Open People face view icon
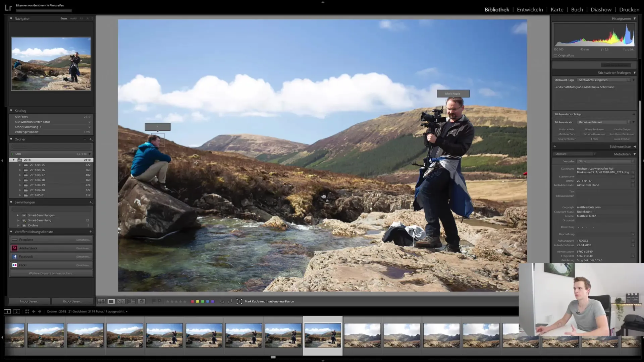 (142, 301)
